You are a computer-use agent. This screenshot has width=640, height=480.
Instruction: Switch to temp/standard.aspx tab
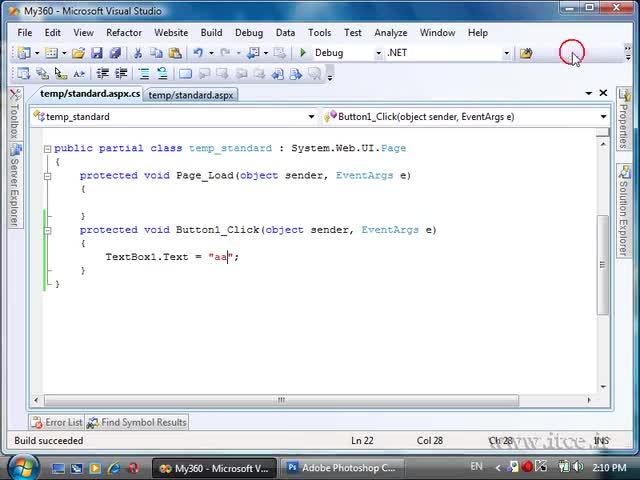(x=191, y=95)
